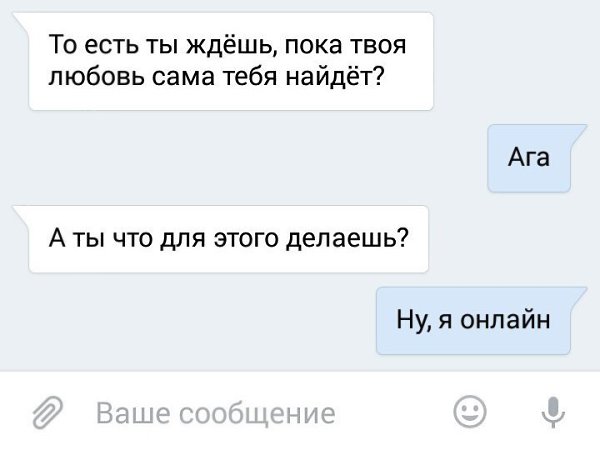Click the word 'найдёт?' in first message
Image resolution: width=600 pixels, height=452 pixels.
[x=335, y=76]
